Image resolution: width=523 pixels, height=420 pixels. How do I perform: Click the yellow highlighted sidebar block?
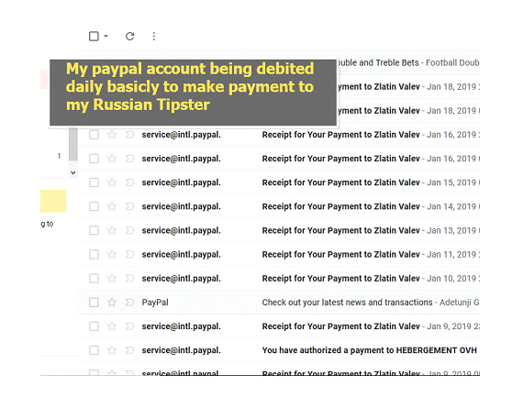pyautogui.click(x=53, y=201)
